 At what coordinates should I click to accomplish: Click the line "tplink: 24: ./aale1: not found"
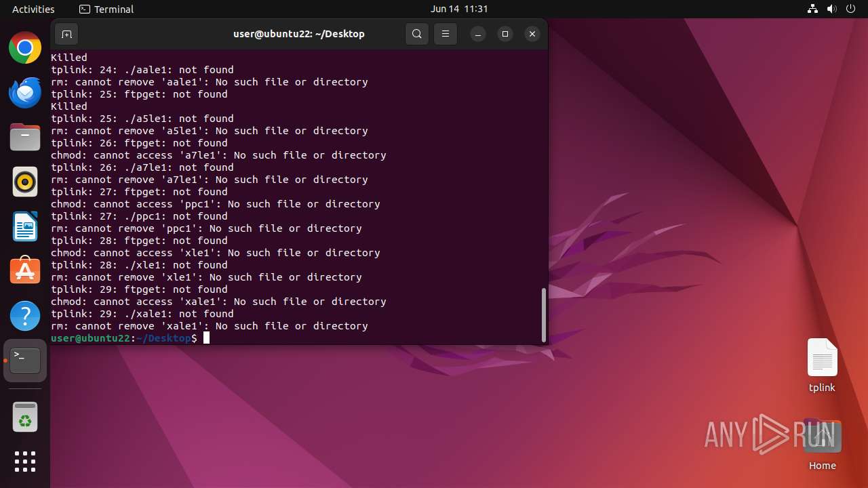pyautogui.click(x=142, y=70)
